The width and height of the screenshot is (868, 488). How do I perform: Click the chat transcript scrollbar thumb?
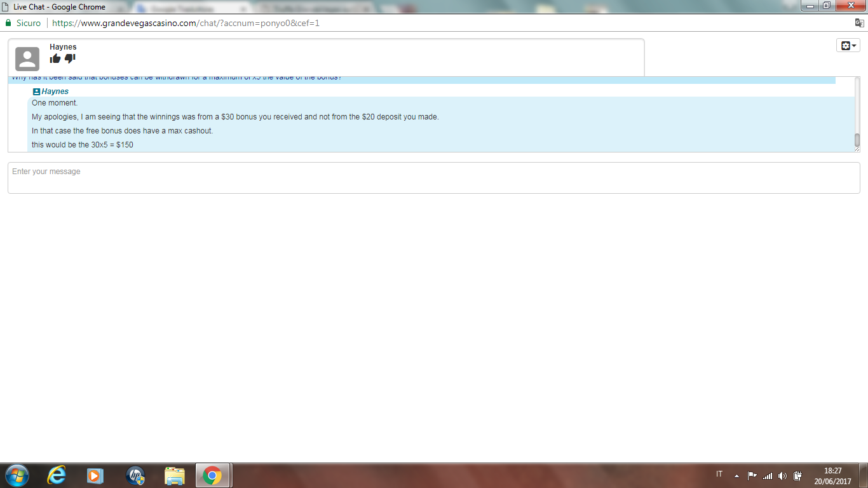857,140
